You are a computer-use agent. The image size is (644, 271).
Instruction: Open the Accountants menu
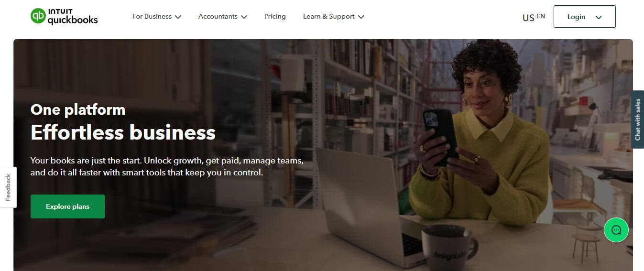tap(223, 16)
